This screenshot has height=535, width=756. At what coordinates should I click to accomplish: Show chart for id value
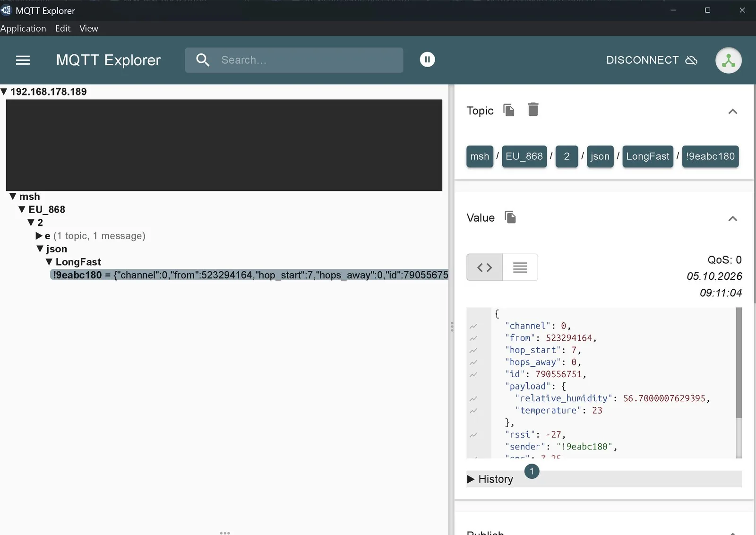[x=473, y=375]
